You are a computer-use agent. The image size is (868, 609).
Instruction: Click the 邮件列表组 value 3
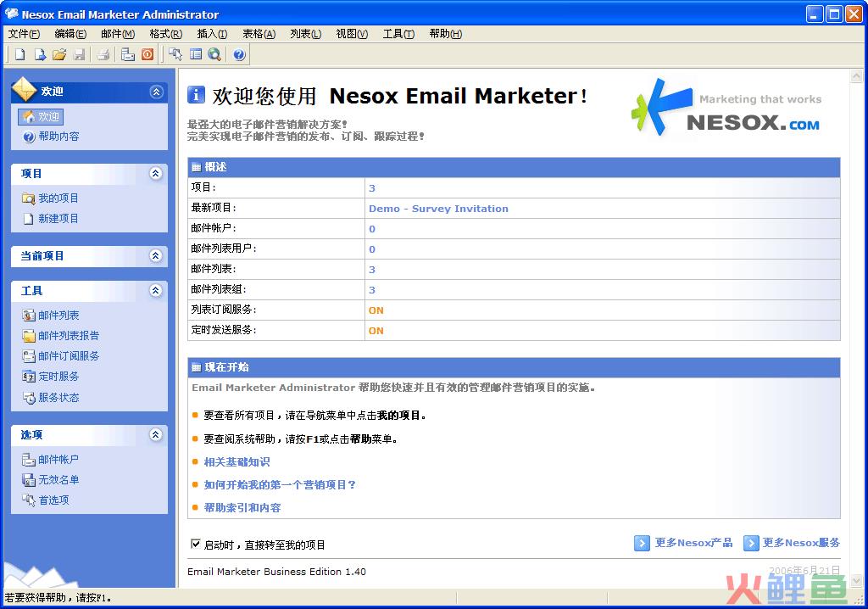pyautogui.click(x=372, y=290)
